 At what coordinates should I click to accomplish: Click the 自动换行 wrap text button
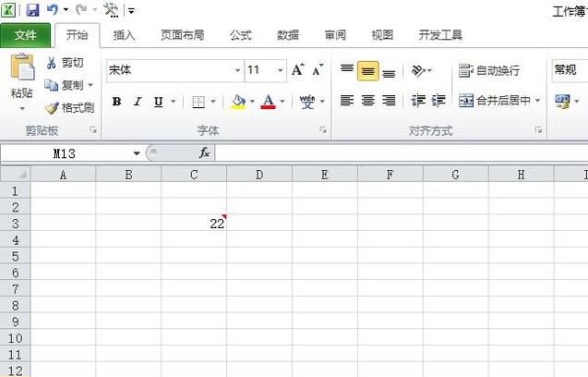[x=489, y=70]
